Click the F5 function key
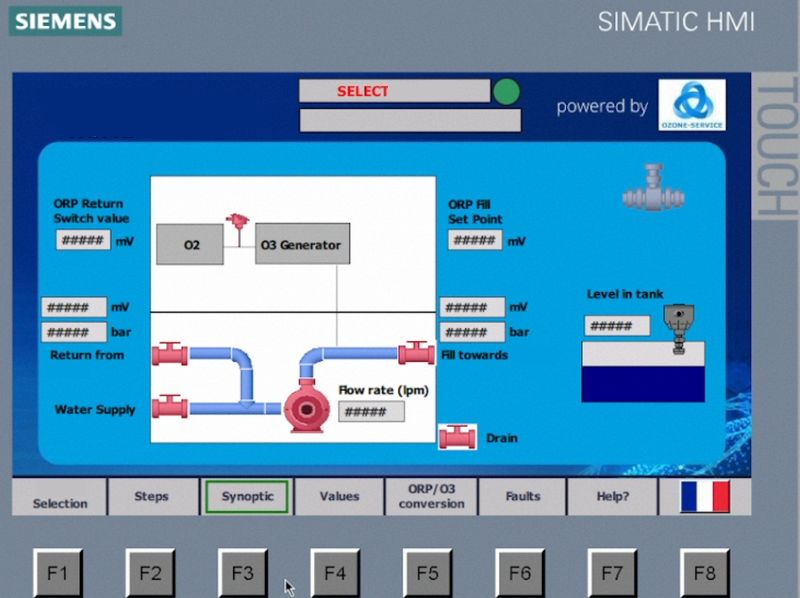Viewport: 800px width, 598px height. (427, 573)
